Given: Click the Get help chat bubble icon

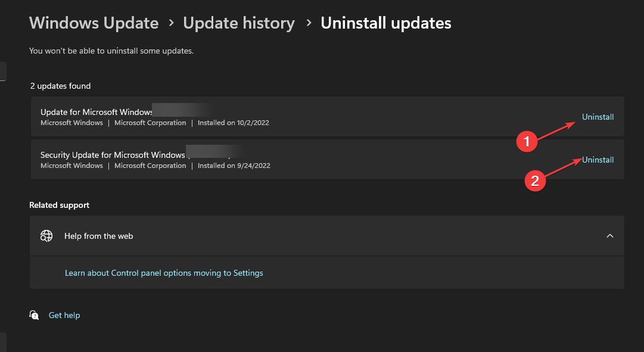Looking at the screenshot, I should pos(34,315).
